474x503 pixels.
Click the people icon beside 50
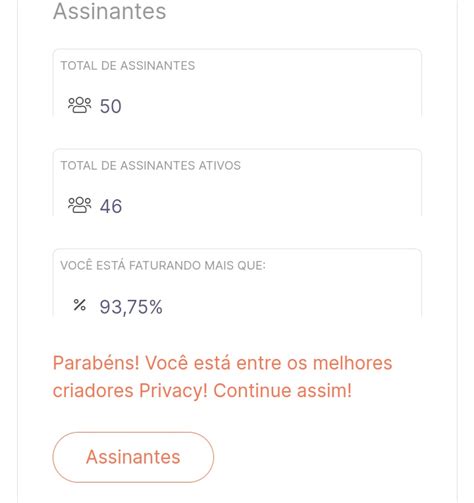pyautogui.click(x=80, y=105)
